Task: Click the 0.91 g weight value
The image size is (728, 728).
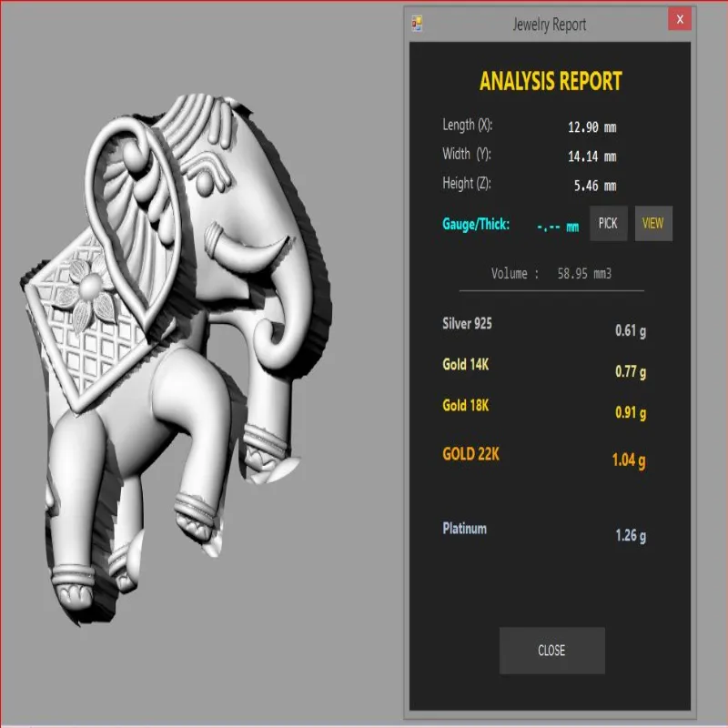Action: (x=631, y=412)
